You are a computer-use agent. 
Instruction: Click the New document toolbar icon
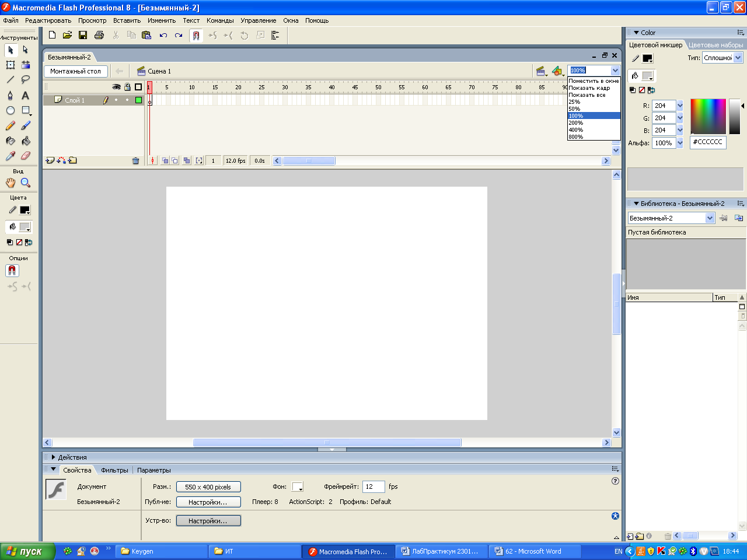tap(52, 35)
